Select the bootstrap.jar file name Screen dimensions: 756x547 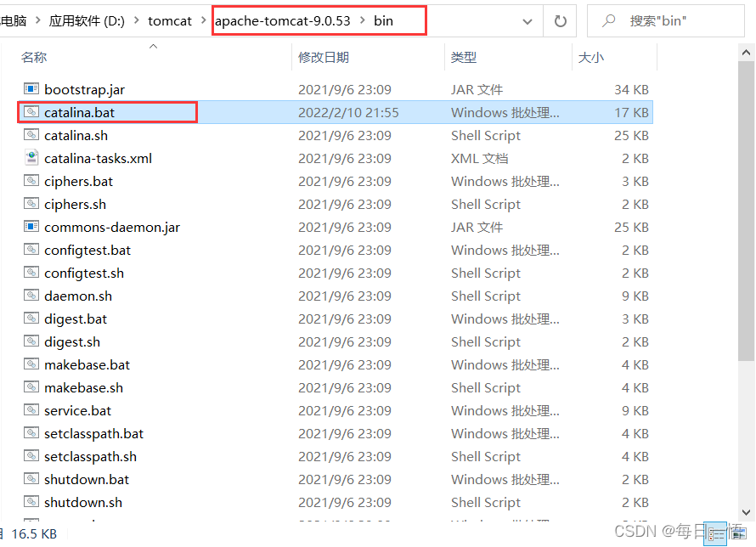[84, 90]
